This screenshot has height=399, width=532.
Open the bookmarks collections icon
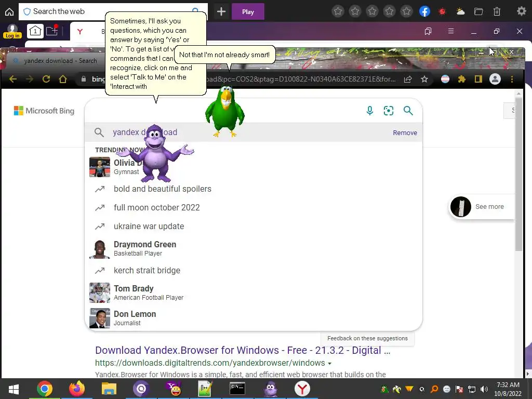(428, 31)
